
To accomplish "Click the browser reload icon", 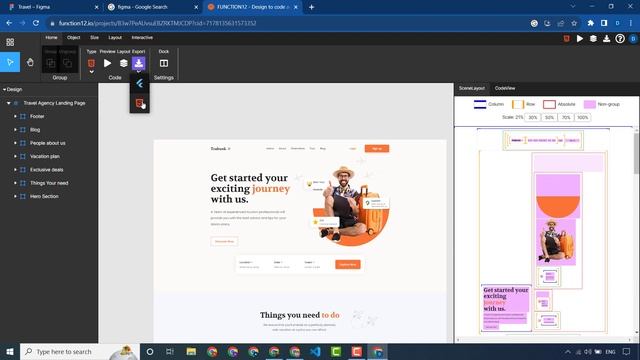I will click(36, 23).
